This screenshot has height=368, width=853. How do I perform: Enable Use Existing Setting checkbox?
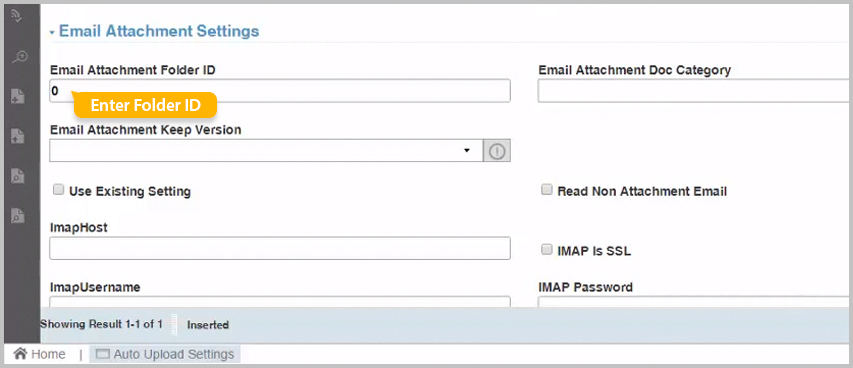click(58, 190)
